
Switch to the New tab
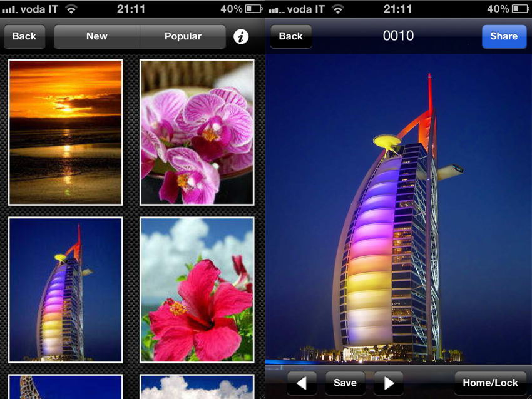(x=97, y=36)
